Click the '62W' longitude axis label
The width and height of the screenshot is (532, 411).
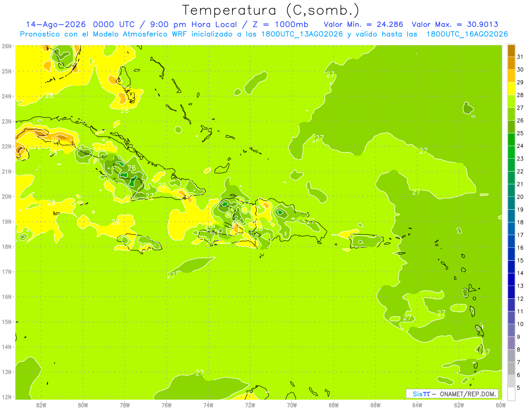click(459, 405)
